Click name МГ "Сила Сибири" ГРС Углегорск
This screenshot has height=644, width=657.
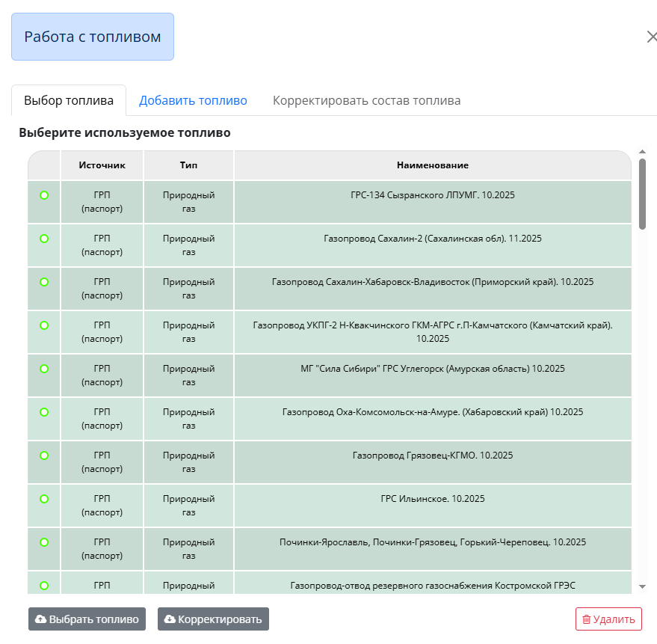(433, 369)
